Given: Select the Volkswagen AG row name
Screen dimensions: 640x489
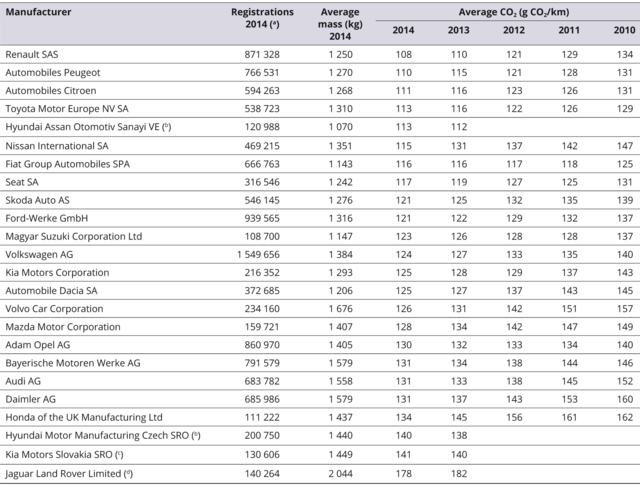Looking at the screenshot, I should coord(39,255).
